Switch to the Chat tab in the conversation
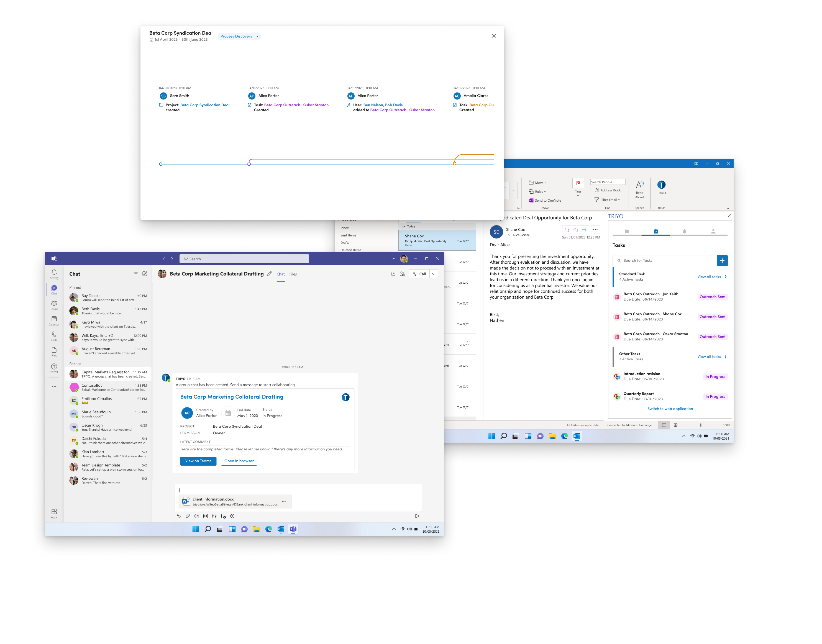Screen dimensions: 822x644 tap(281, 274)
